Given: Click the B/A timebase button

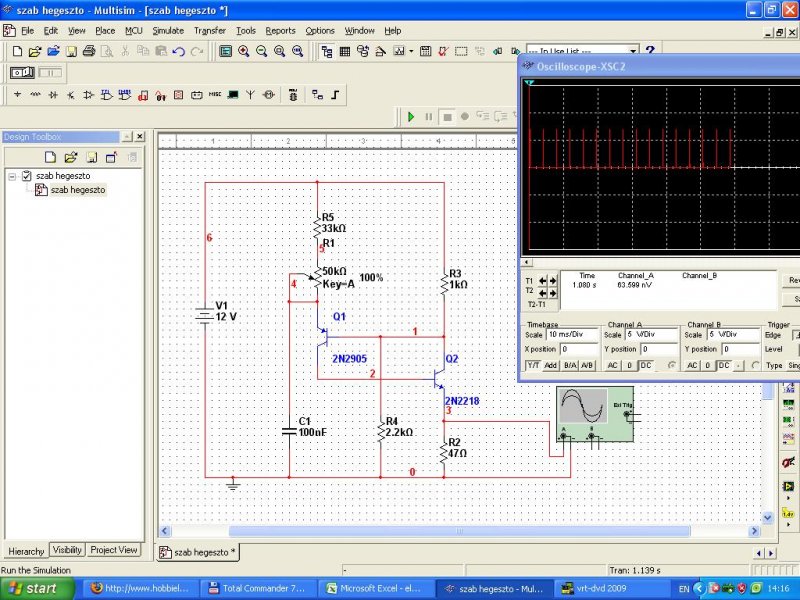Looking at the screenshot, I should coord(569,365).
